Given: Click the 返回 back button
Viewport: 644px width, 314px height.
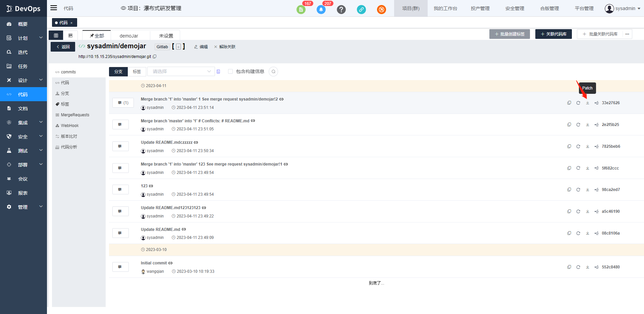Looking at the screenshot, I should 63,47.
